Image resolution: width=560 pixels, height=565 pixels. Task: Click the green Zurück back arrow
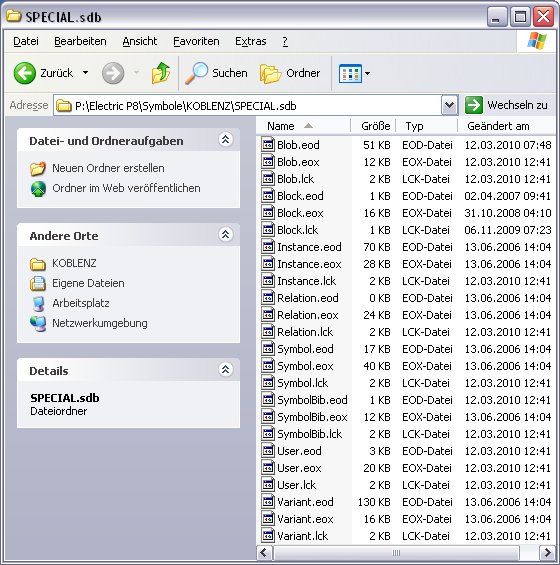coord(25,73)
